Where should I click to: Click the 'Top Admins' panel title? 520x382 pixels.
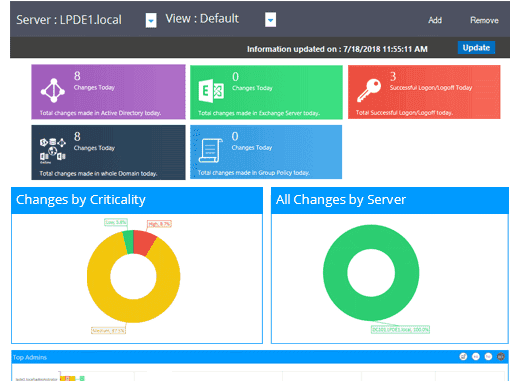point(30,357)
